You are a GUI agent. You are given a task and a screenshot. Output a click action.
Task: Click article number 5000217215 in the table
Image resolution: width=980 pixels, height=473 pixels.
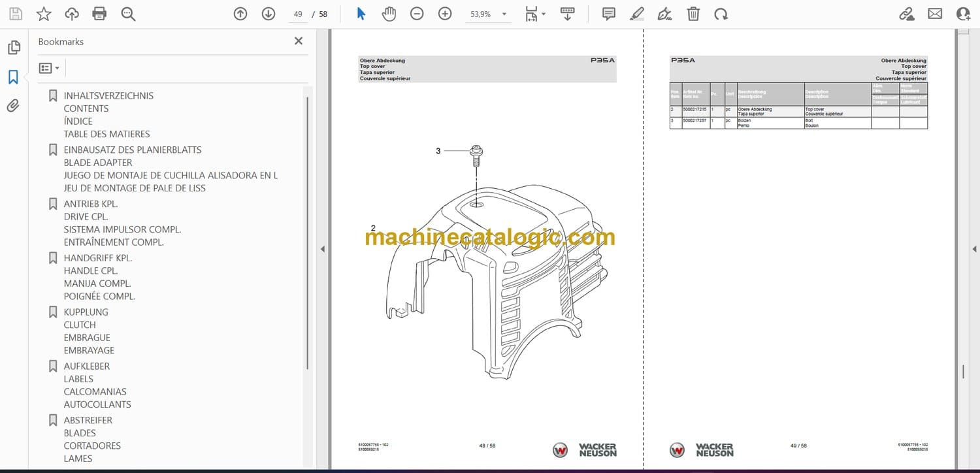click(x=695, y=109)
